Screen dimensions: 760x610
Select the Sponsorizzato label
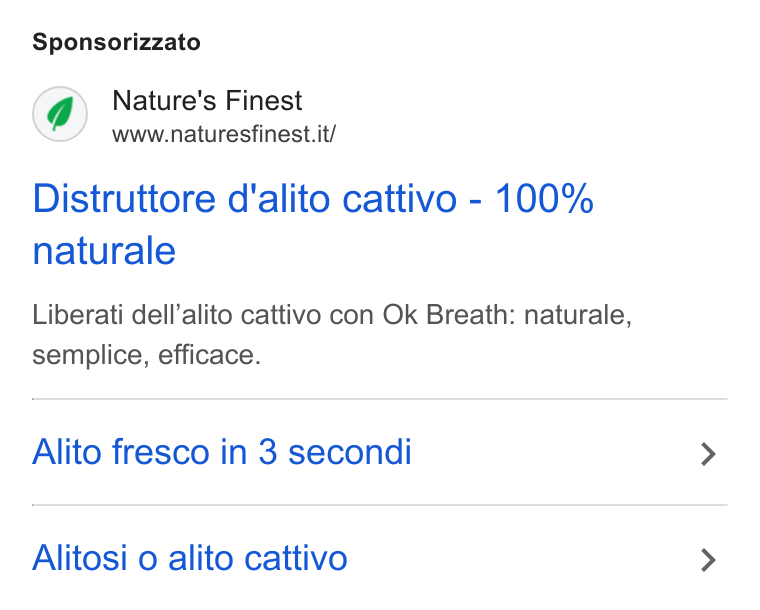pyautogui.click(x=116, y=42)
